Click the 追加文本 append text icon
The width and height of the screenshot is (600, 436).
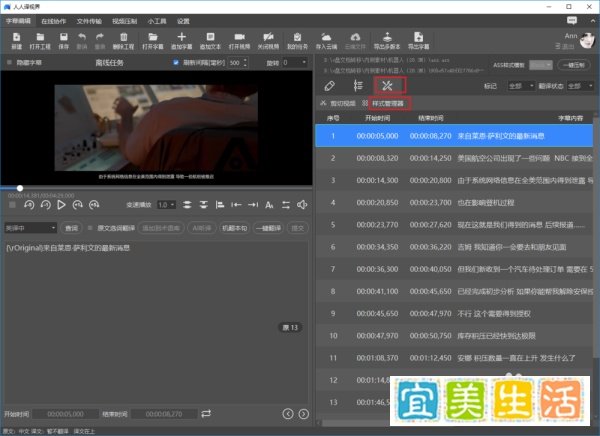pos(210,37)
